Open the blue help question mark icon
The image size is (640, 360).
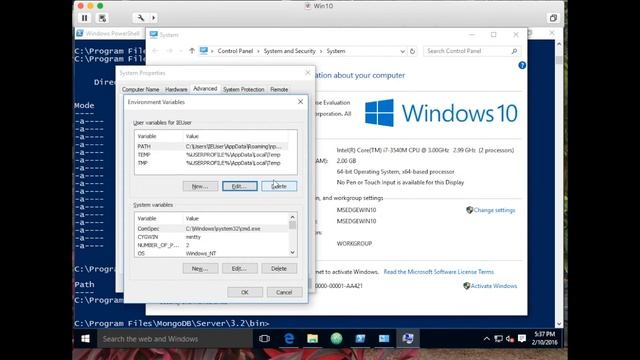point(522,65)
